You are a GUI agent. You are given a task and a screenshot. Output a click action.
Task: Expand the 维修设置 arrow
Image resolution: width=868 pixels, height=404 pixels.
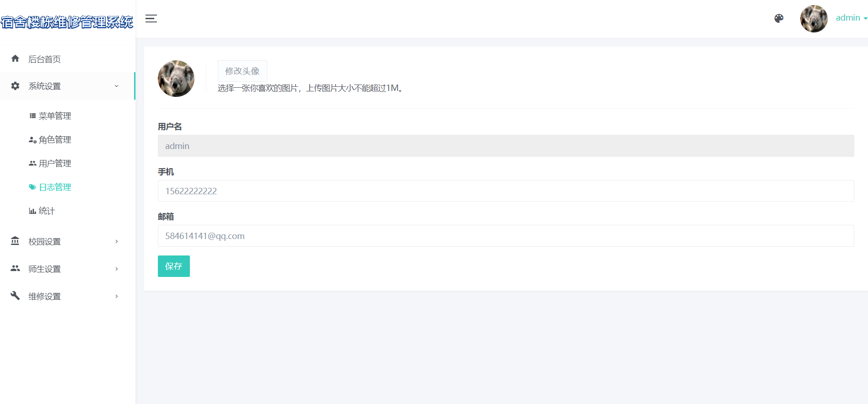(116, 296)
